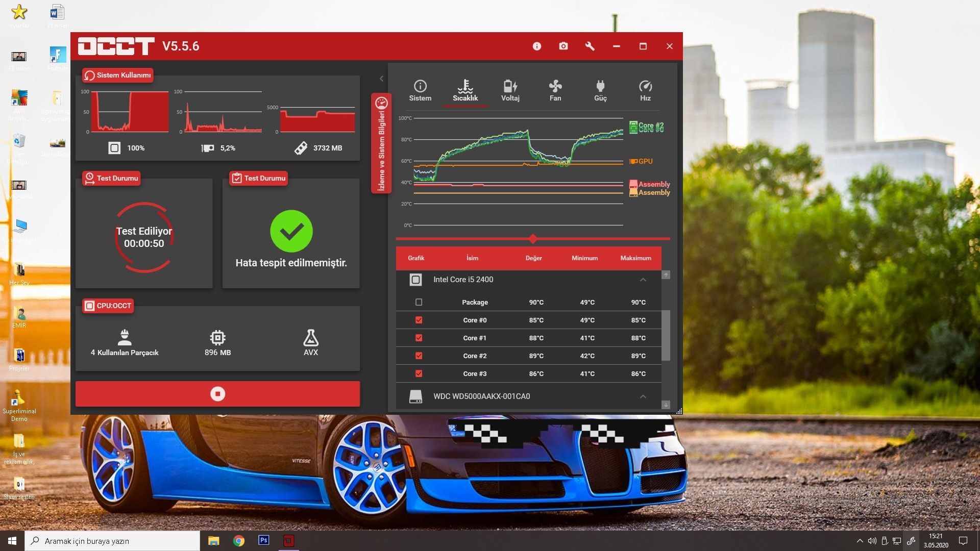Screen dimensions: 980x551
Task: Open settings via wrench icon
Action: [x=590, y=46]
